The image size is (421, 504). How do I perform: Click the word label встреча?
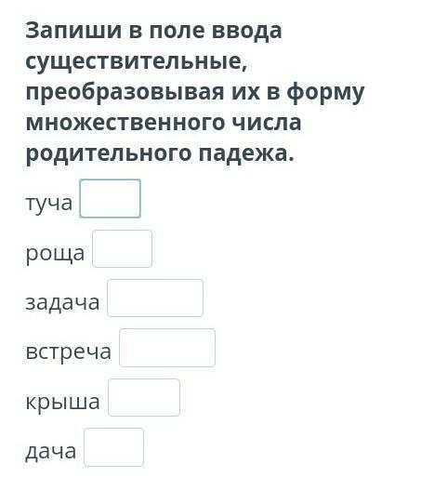(69, 352)
